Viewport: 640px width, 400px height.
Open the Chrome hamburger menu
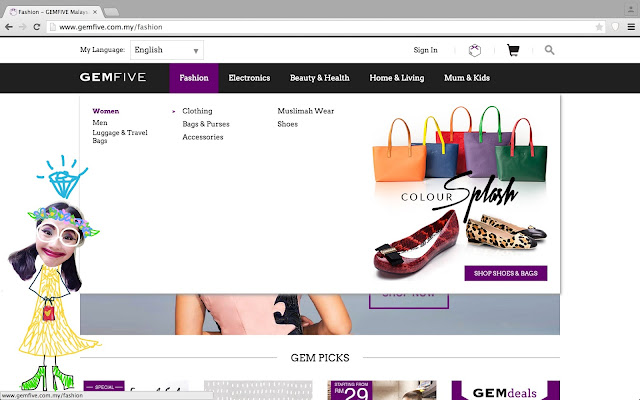(631, 27)
